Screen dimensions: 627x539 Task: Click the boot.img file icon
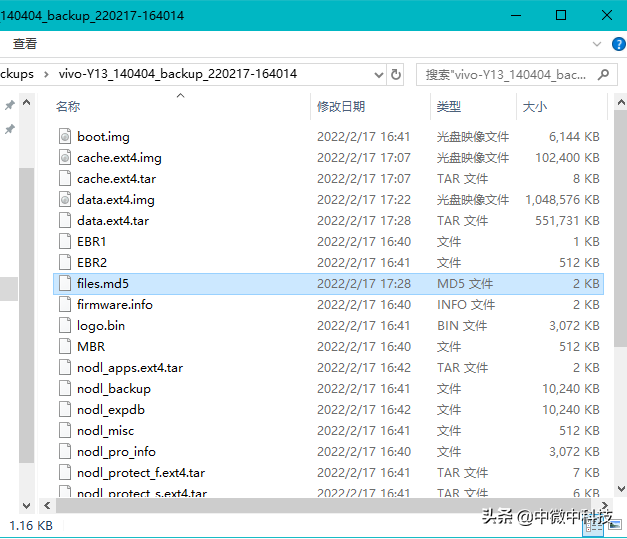tap(65, 136)
